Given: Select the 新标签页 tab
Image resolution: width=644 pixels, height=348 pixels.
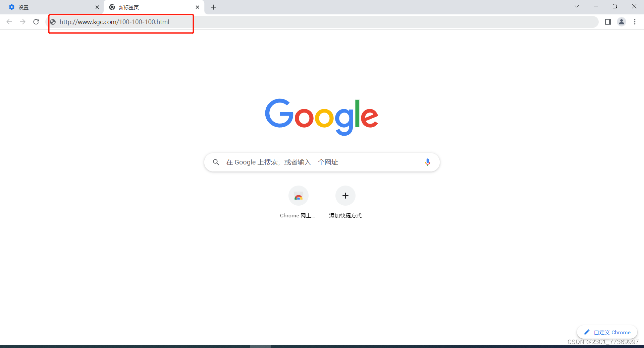Looking at the screenshot, I should pos(154,7).
